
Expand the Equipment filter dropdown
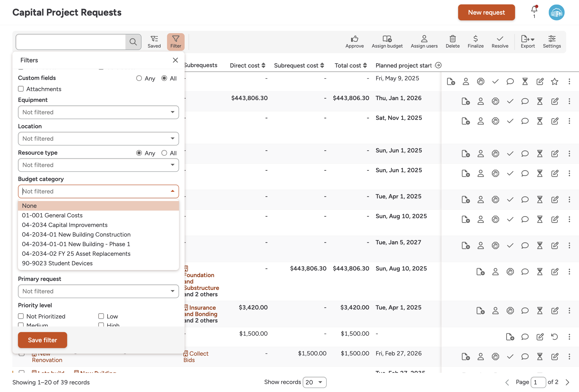(x=98, y=112)
